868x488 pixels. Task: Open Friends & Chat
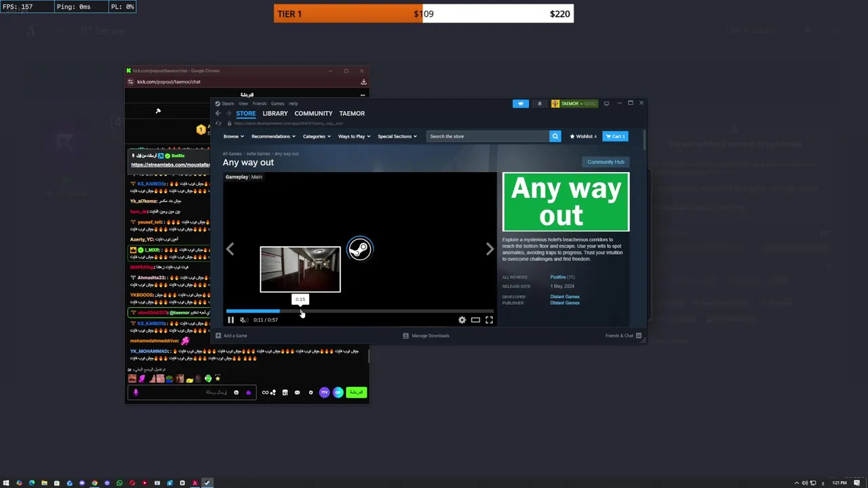point(623,335)
